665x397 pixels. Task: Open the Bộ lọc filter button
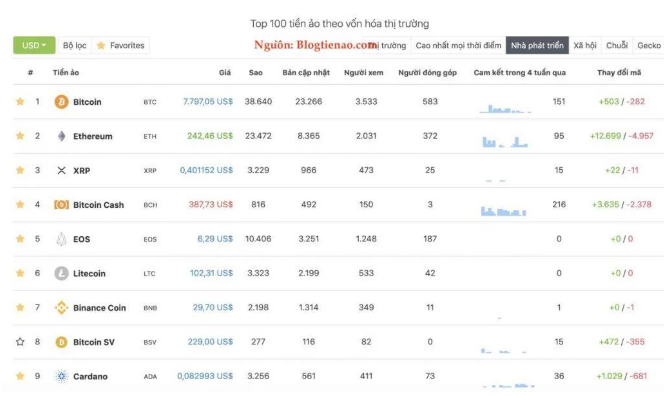(x=75, y=45)
